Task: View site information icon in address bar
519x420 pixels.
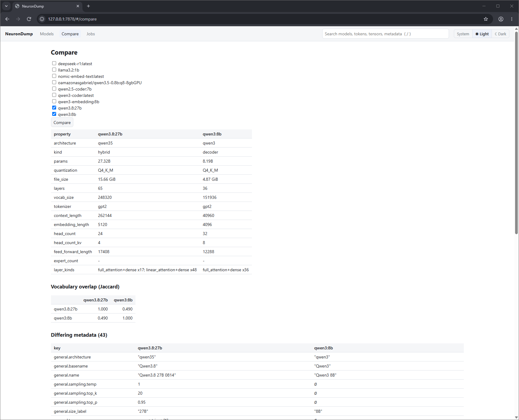Action: click(x=42, y=19)
